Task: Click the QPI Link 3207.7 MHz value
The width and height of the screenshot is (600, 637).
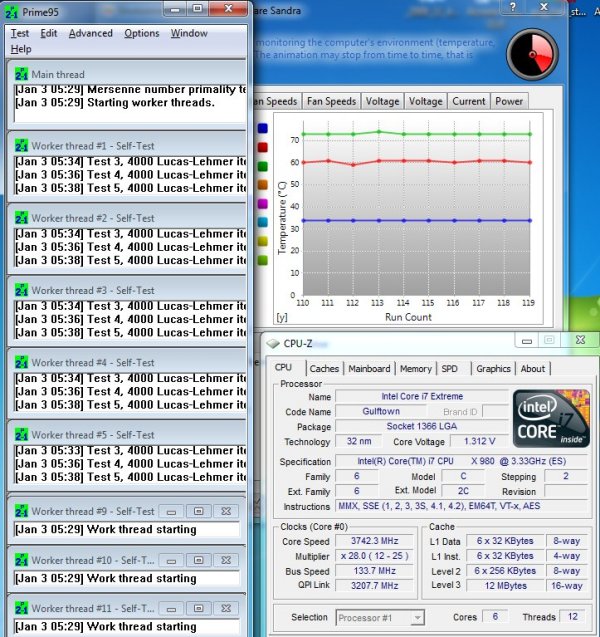Action: click(x=375, y=585)
